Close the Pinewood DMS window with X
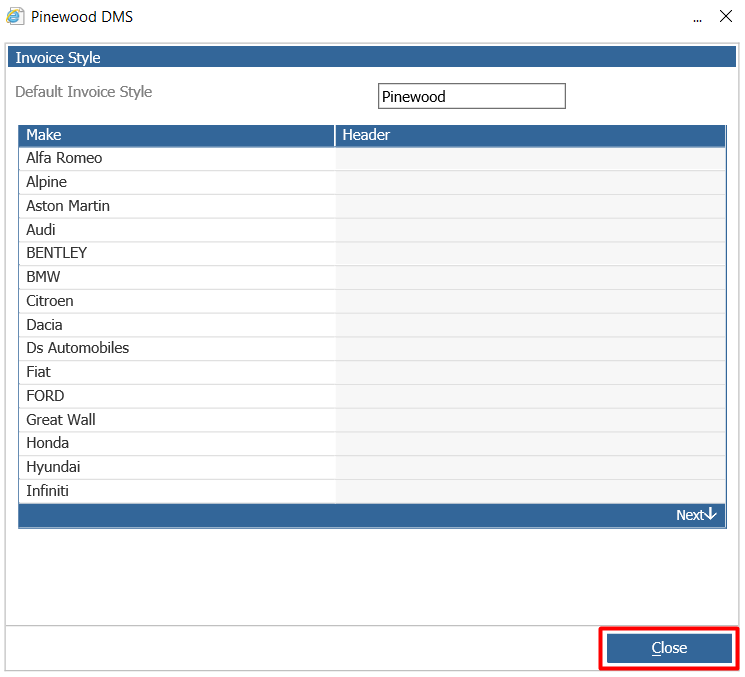 point(726,16)
